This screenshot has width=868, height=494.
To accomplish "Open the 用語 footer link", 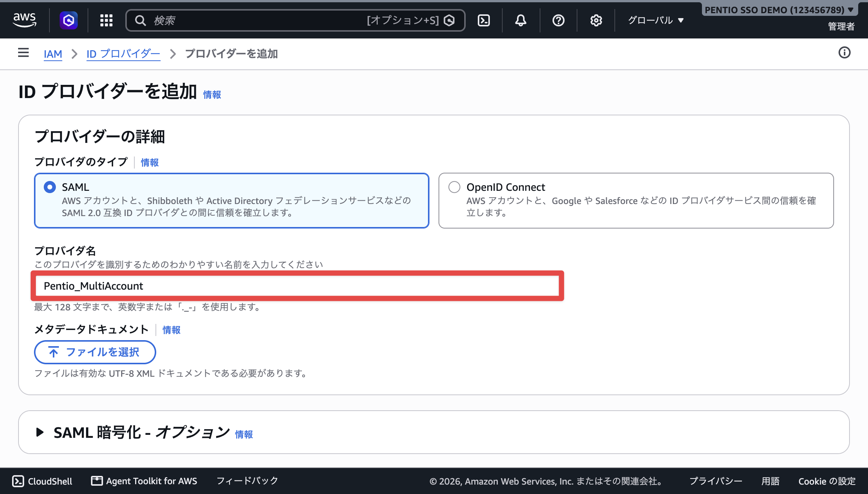I will (x=770, y=481).
